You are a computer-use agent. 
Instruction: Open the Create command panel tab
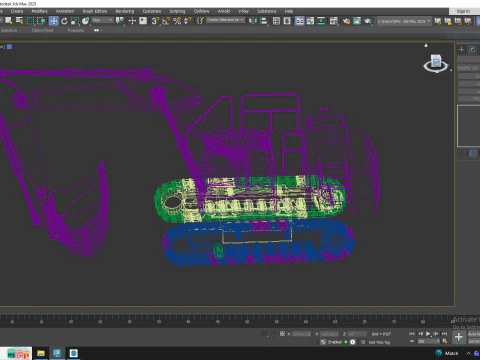(461, 49)
